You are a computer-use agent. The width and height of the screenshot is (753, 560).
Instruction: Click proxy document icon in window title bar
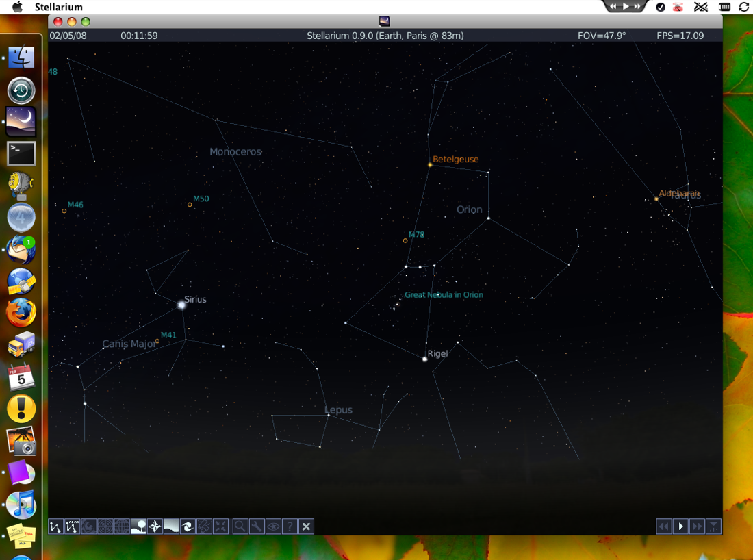[385, 21]
